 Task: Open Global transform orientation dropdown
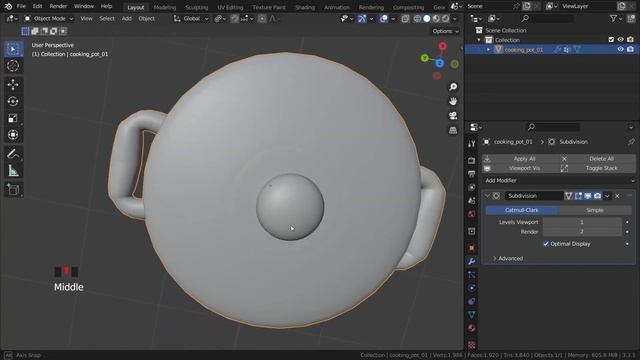click(191, 19)
